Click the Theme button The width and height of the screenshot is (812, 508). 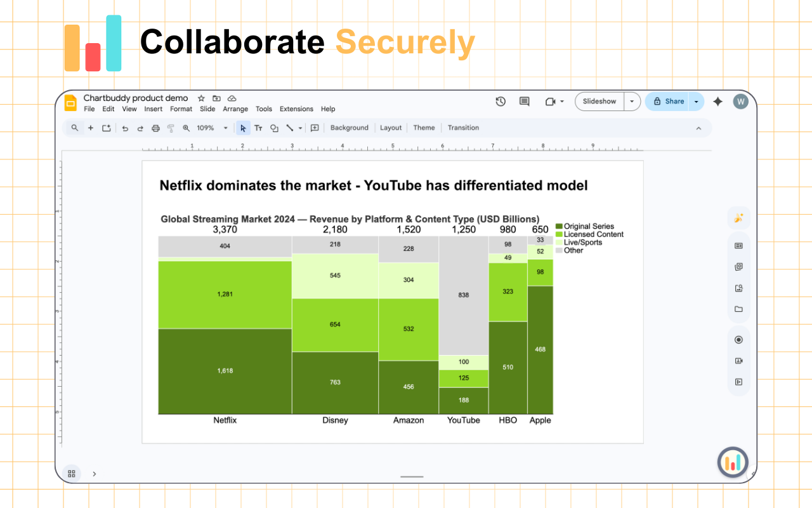[424, 128]
